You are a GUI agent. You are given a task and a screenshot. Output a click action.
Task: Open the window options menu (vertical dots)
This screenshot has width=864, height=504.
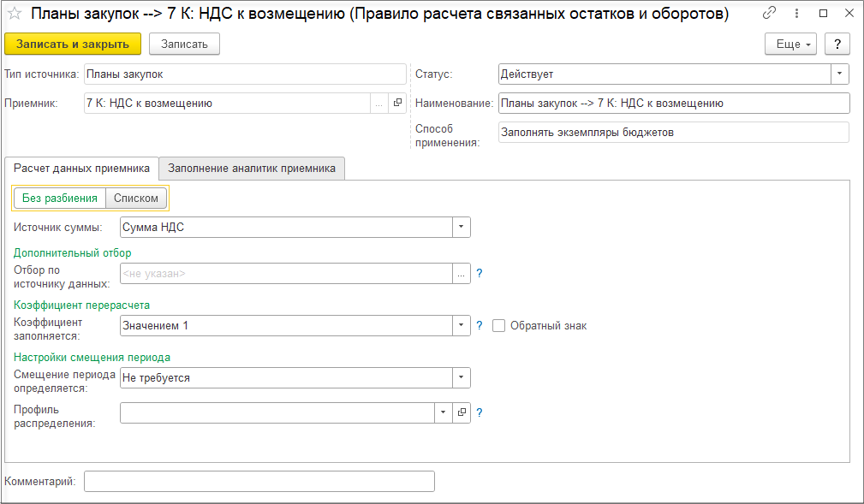coord(796,14)
